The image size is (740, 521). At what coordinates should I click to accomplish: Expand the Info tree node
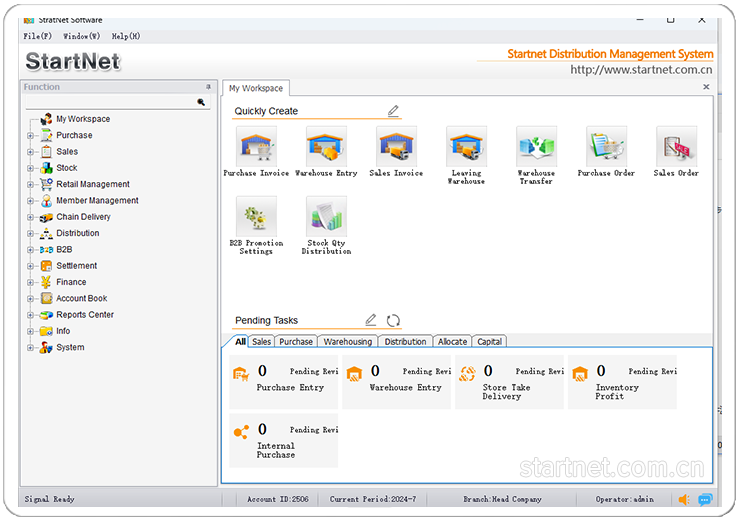click(x=30, y=331)
